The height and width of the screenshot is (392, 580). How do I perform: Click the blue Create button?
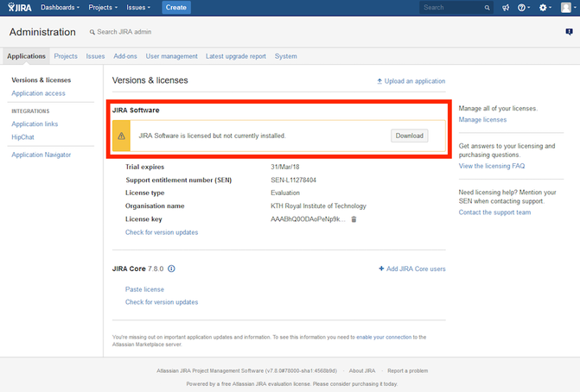[176, 8]
